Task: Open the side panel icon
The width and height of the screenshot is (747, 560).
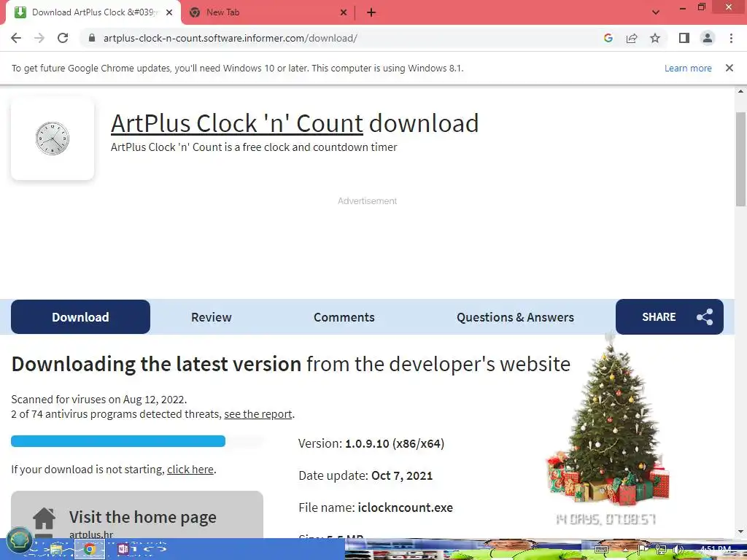Action: (x=684, y=38)
